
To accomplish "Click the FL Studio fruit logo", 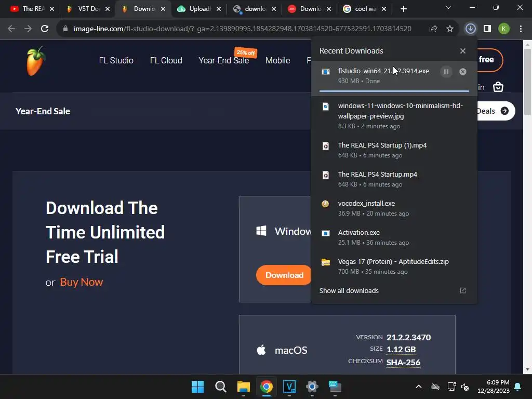I will 36,61.
